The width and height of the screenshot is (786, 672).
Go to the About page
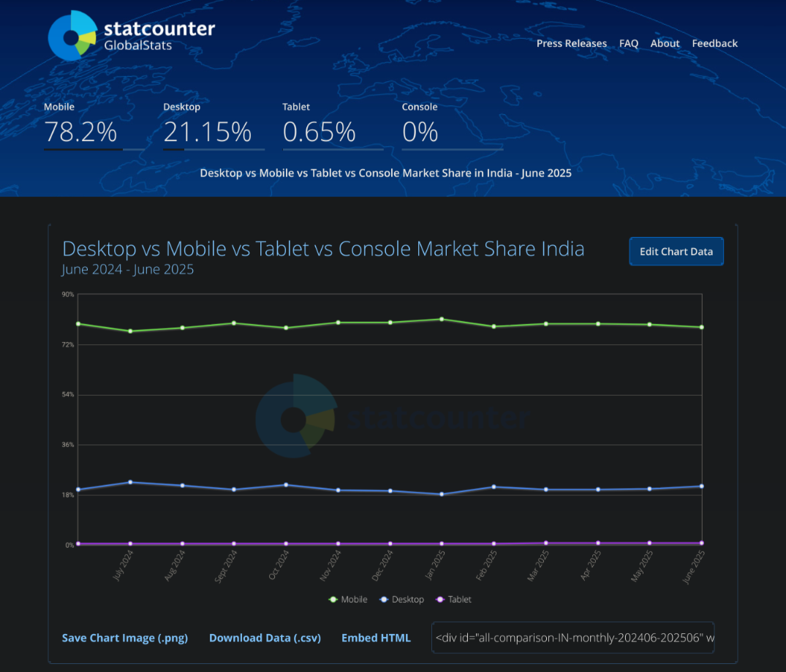665,43
